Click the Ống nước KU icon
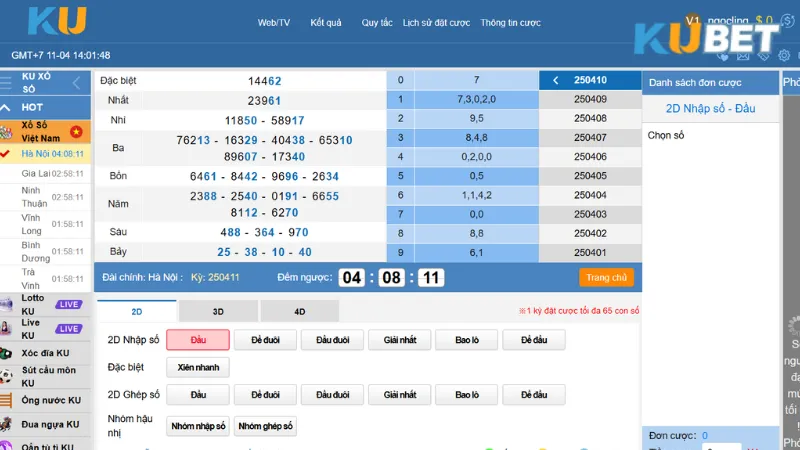This screenshot has width=800, height=450. [x=7, y=401]
